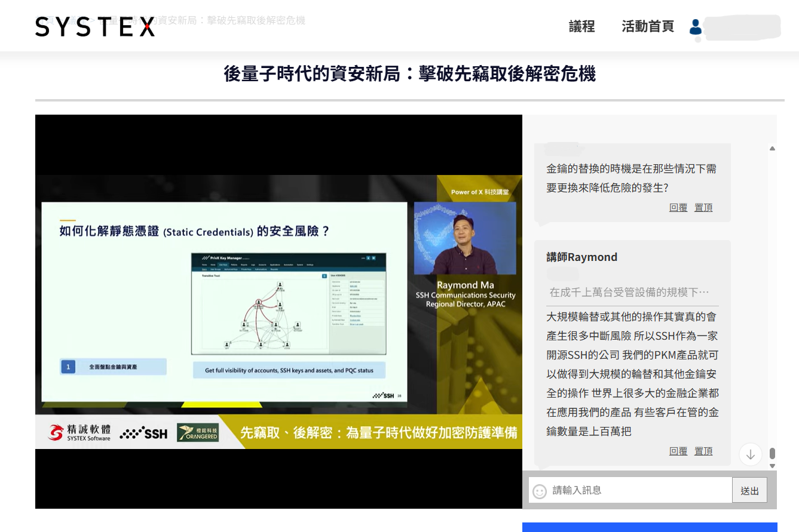Go to 活動首頁

pyautogui.click(x=648, y=26)
